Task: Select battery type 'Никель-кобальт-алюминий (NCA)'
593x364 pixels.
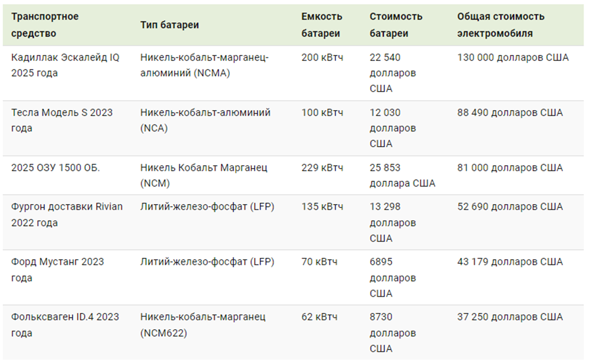Action: click(x=205, y=120)
